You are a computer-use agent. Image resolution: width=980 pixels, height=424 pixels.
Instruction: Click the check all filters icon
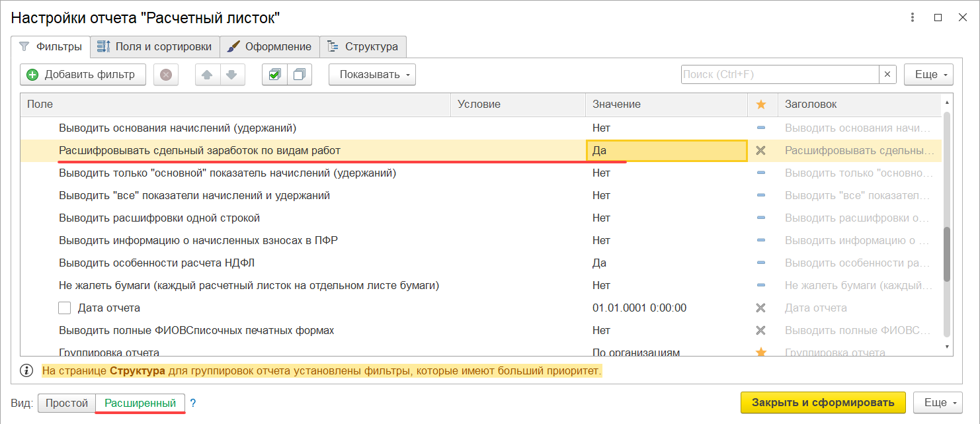(x=274, y=75)
